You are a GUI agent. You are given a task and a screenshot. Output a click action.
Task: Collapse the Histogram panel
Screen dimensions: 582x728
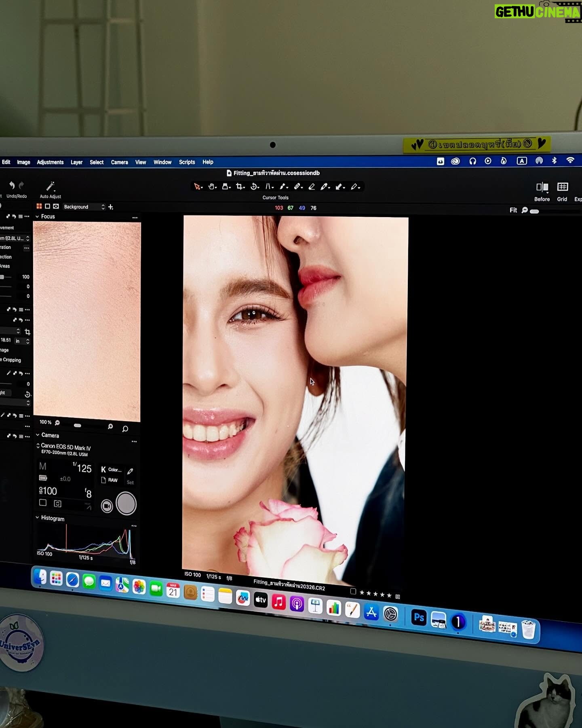(x=37, y=518)
